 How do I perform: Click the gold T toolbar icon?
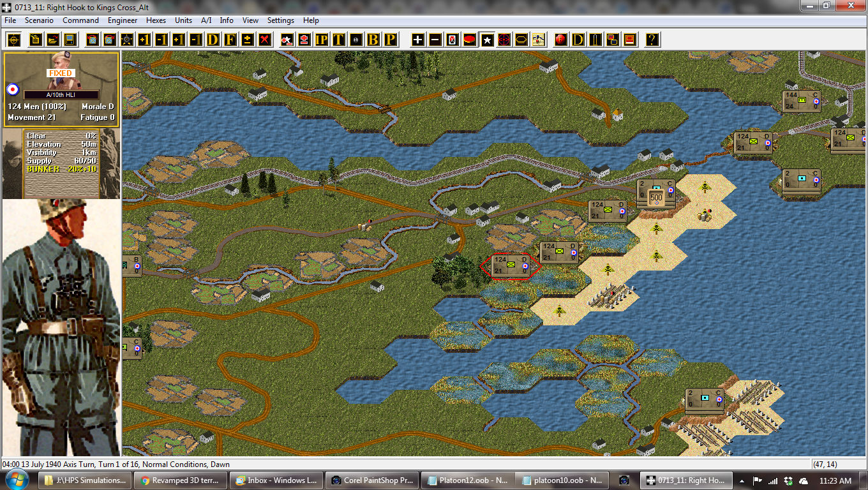tap(338, 40)
